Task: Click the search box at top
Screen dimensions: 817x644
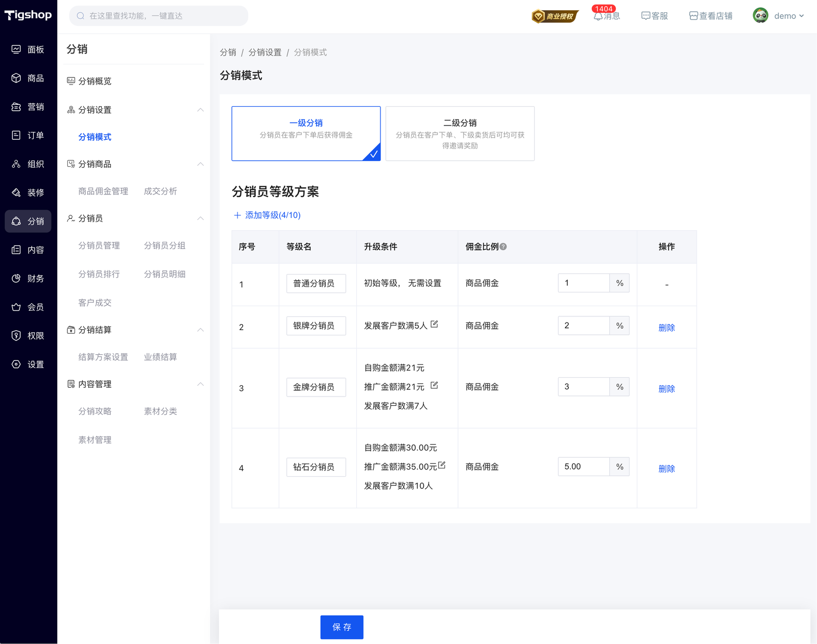Action: coord(158,15)
